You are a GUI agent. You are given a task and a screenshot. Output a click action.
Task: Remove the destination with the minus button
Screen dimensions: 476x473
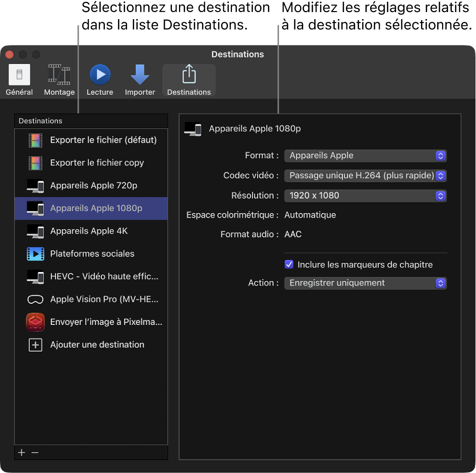click(x=35, y=453)
